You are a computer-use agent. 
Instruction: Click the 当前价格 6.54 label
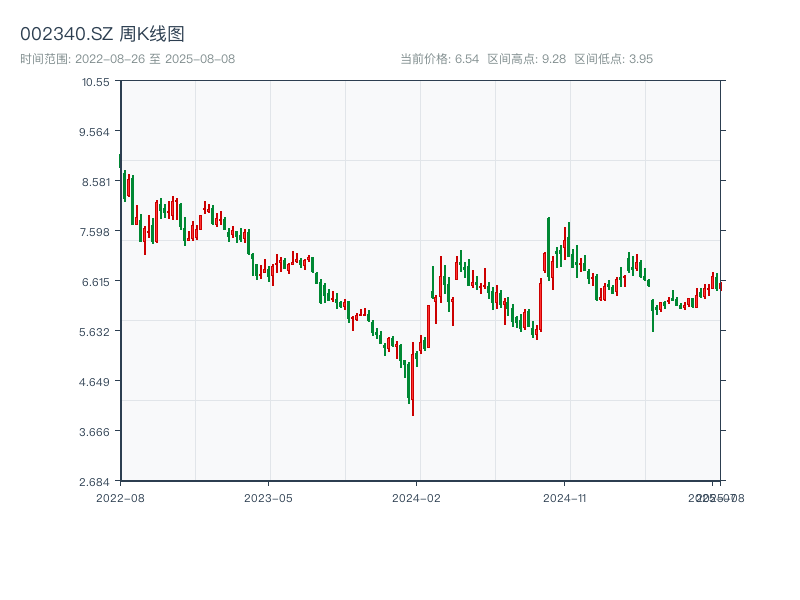click(439, 59)
